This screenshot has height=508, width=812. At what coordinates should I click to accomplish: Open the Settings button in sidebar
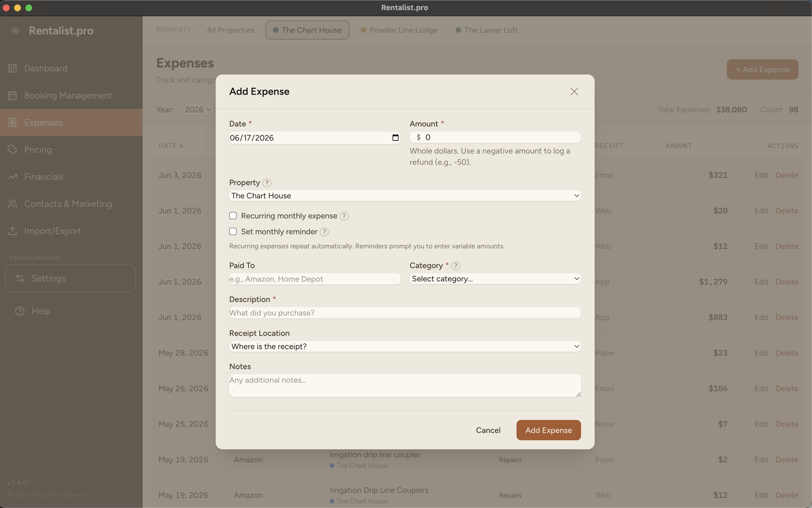[70, 278]
